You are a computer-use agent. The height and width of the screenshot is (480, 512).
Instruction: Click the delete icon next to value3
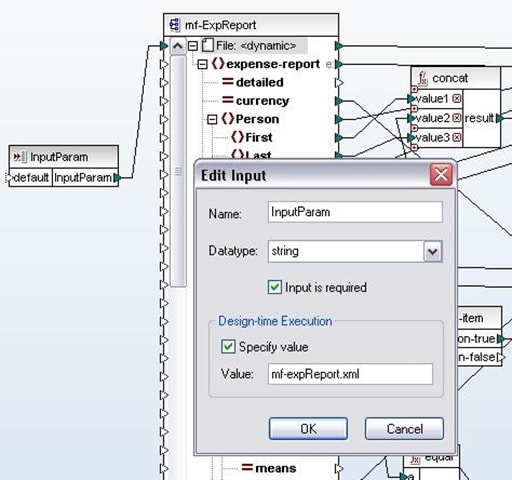(x=457, y=137)
